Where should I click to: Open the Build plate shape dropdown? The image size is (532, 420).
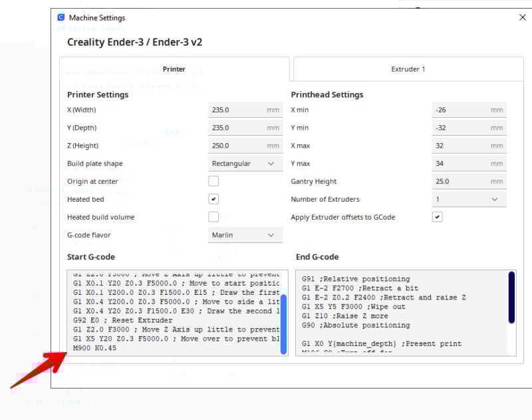pos(245,163)
